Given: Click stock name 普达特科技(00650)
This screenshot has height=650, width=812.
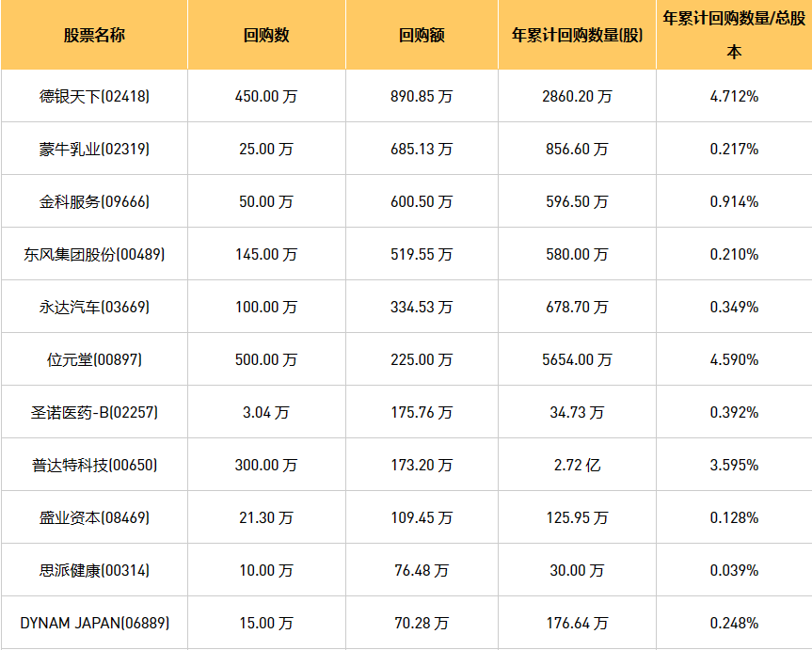Looking at the screenshot, I should [94, 465].
